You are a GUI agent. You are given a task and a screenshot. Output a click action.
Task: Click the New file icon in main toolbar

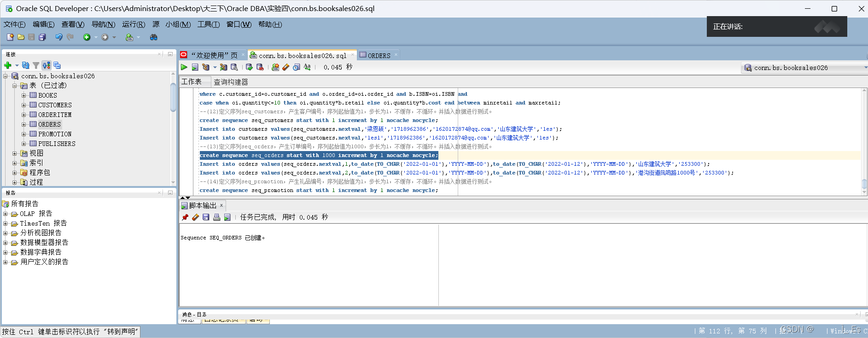10,37
